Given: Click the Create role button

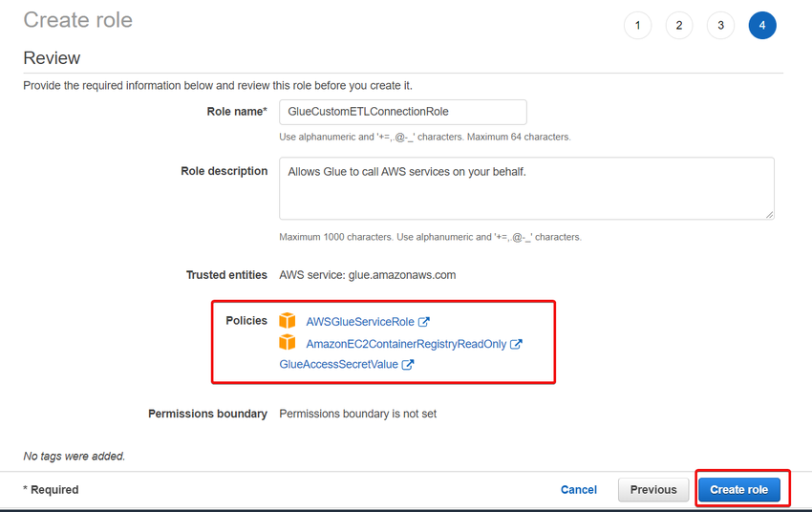Looking at the screenshot, I should pyautogui.click(x=738, y=489).
